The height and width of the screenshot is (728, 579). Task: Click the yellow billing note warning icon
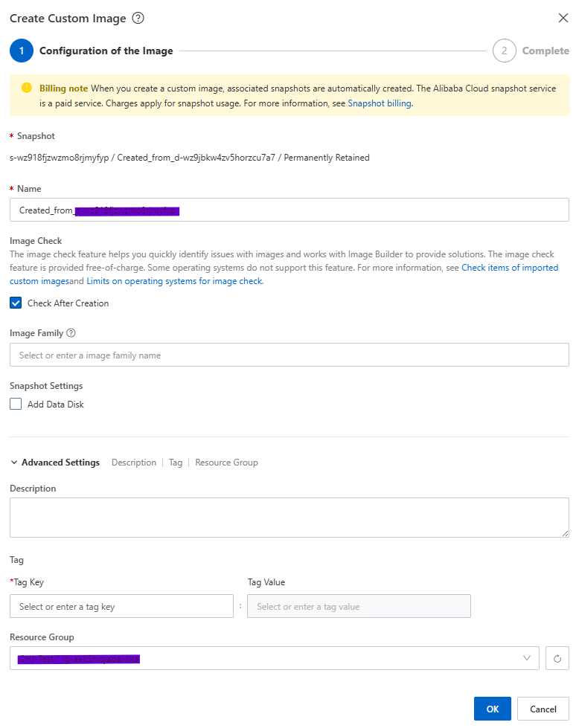tap(27, 88)
